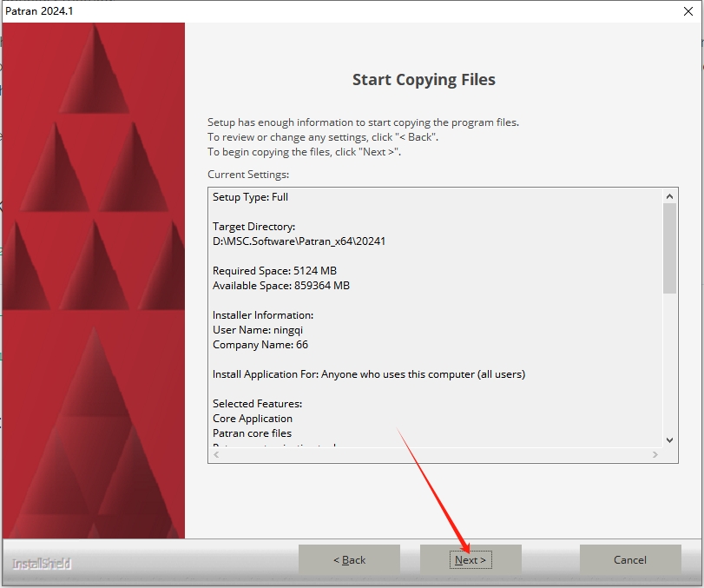Click the horizontal scrollbar right arrow
This screenshot has height=588, width=704.
click(x=655, y=454)
